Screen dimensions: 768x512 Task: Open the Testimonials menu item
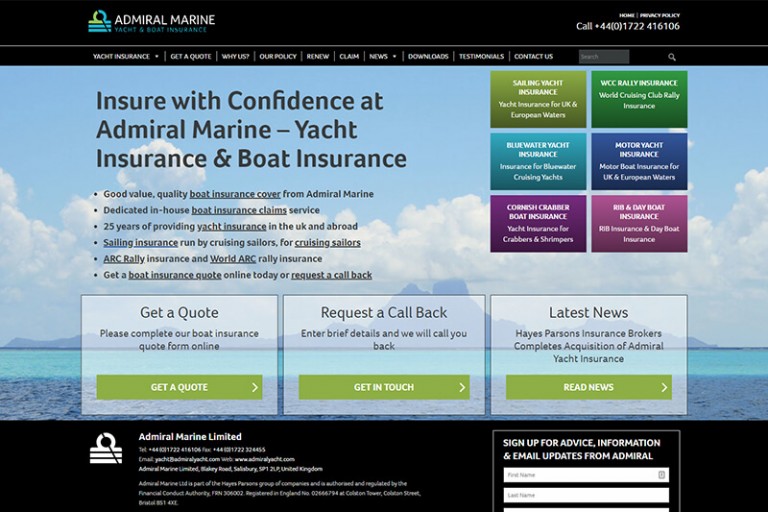click(481, 56)
